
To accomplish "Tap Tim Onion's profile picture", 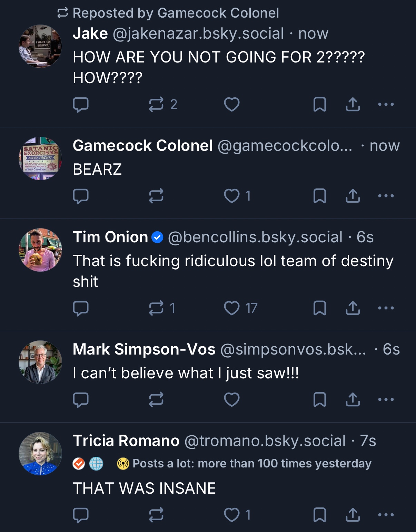I will click(x=40, y=250).
